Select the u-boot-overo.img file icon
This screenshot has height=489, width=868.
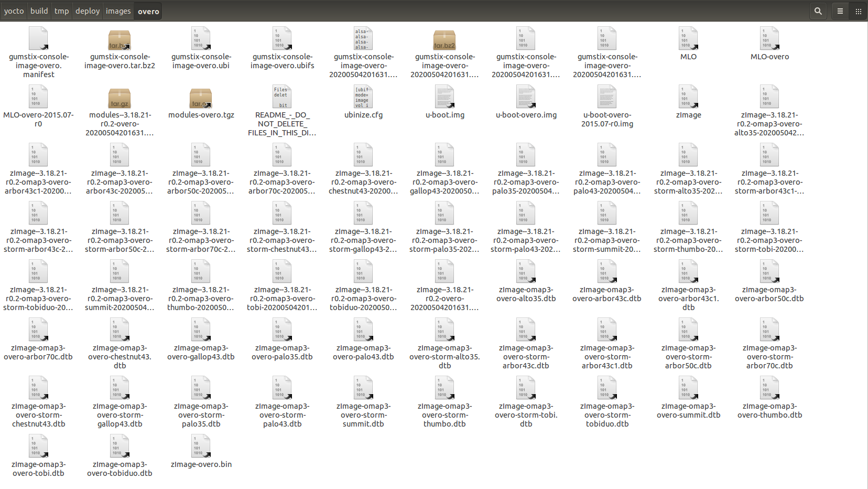pos(526,97)
